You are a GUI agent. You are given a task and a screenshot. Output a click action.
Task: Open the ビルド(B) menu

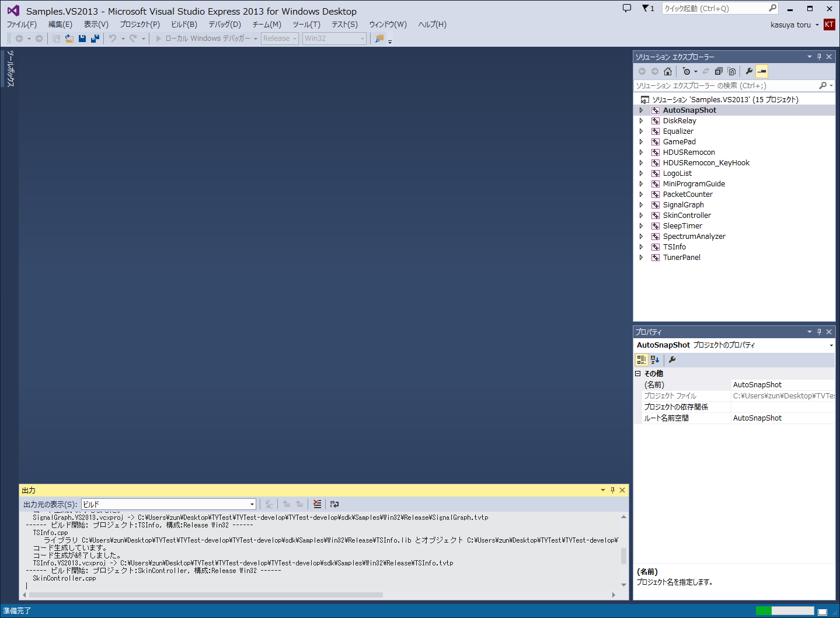tap(184, 25)
